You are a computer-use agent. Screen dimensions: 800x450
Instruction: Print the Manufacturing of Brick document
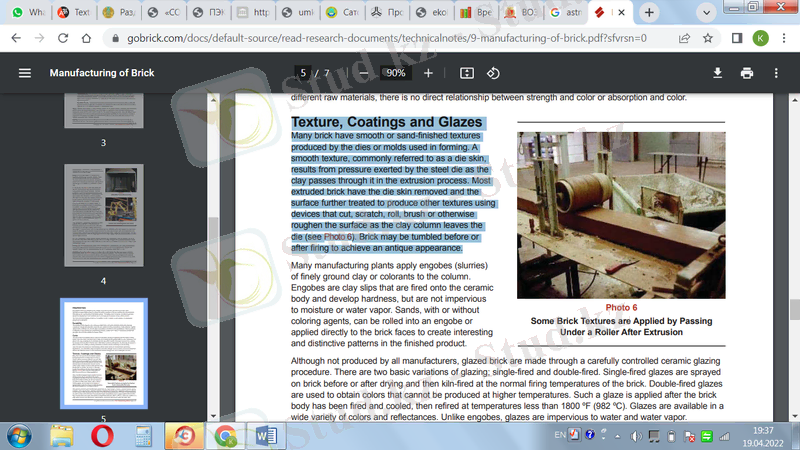point(746,73)
